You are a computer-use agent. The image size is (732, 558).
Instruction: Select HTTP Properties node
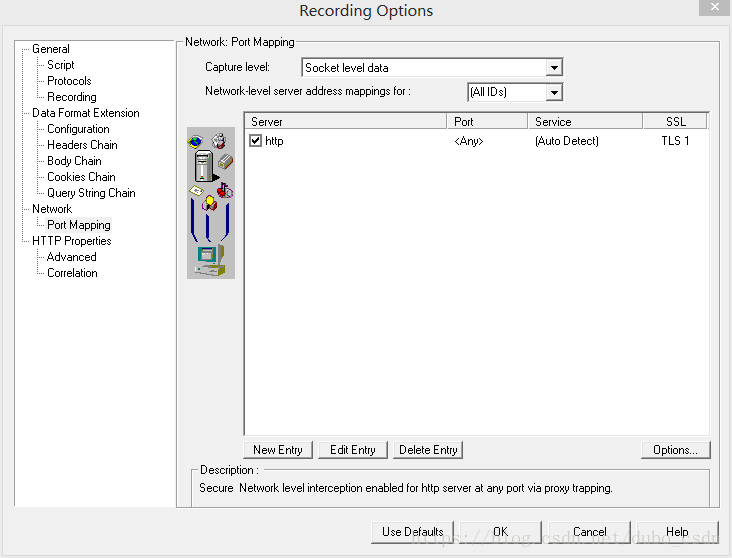72,241
